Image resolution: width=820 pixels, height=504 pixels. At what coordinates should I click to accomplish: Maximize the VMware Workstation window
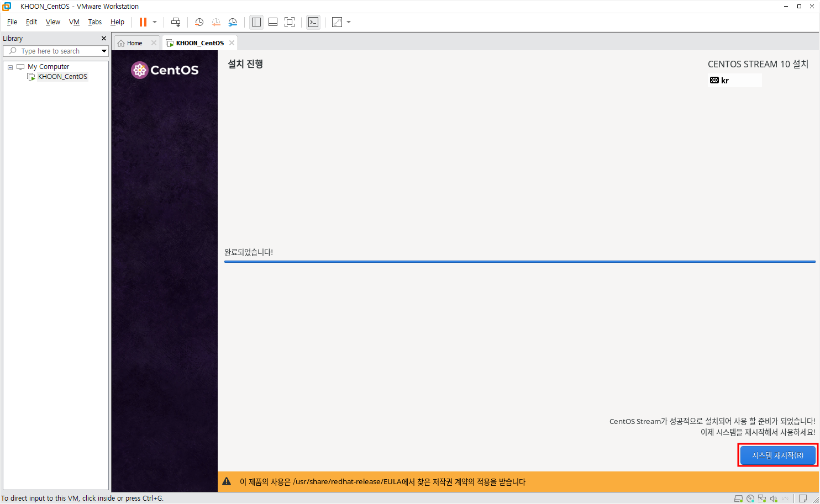tap(799, 6)
